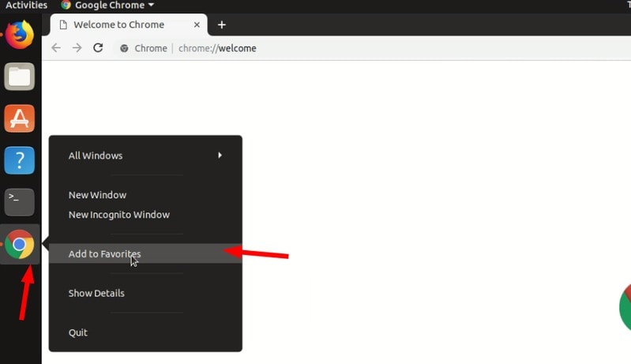Select the Welcome to Chrome tab
The height and width of the screenshot is (364, 631).
point(129,25)
